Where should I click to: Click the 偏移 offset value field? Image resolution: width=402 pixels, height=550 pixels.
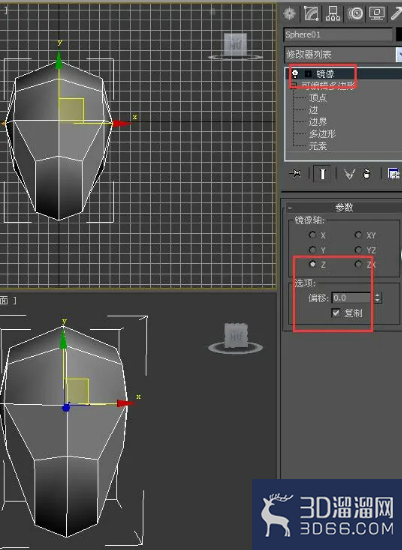click(x=351, y=298)
